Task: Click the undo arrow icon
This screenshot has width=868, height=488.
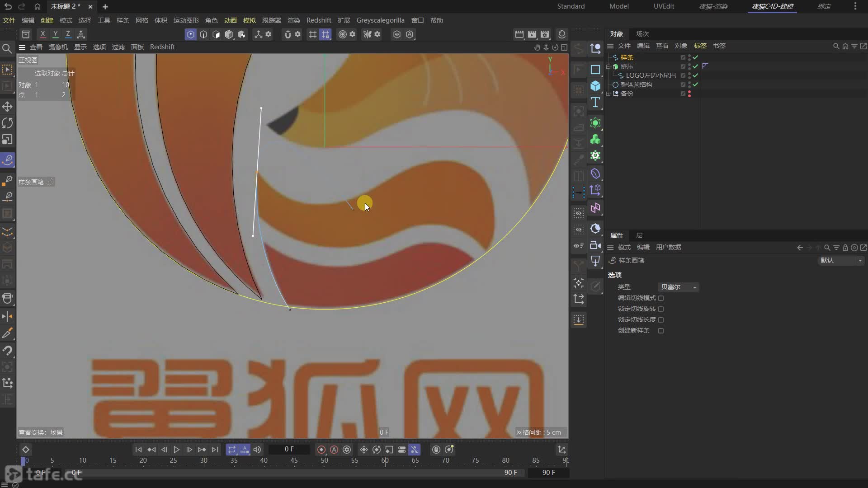Action: tap(8, 6)
